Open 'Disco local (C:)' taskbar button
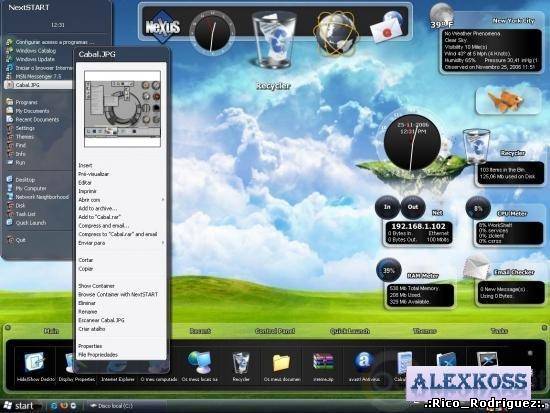550x413 pixels. pyautogui.click(x=112, y=406)
